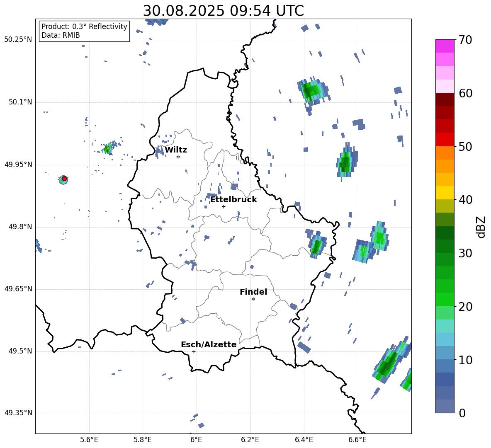Screen dimensions: 491x448
Task: Click the 49.35°N latitude label
Action: (x=18, y=413)
